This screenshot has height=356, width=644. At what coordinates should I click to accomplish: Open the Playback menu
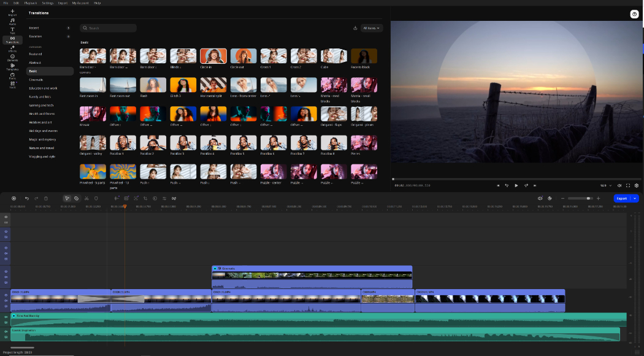pyautogui.click(x=31, y=3)
